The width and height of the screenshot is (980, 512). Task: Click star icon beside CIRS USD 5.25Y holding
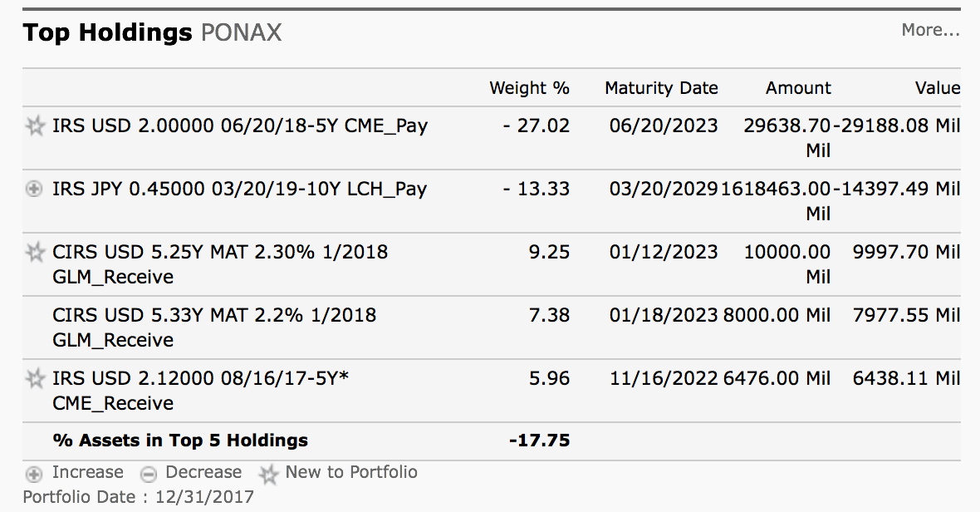(35, 252)
